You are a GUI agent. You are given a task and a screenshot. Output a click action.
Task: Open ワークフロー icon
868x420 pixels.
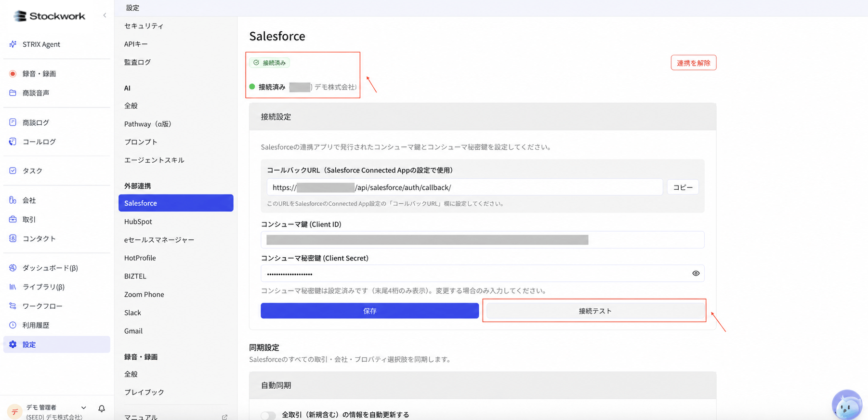[x=13, y=306]
